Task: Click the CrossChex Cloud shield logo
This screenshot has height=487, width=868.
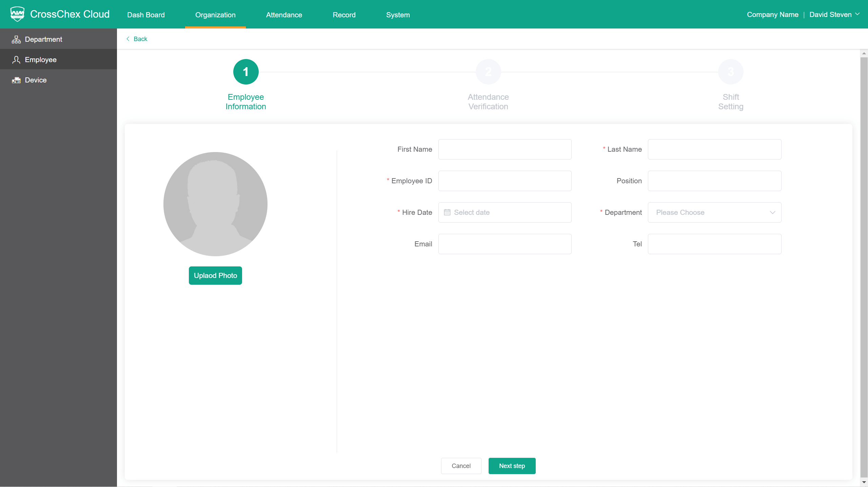Action: 17,14
